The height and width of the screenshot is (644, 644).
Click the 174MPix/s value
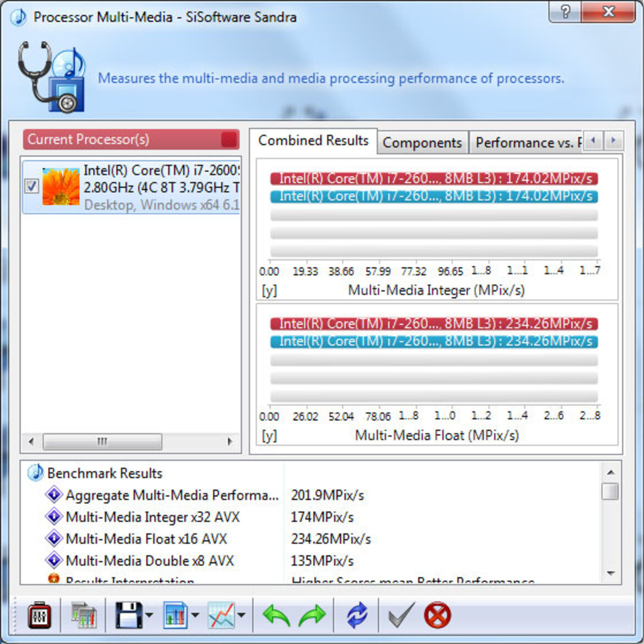click(x=322, y=517)
